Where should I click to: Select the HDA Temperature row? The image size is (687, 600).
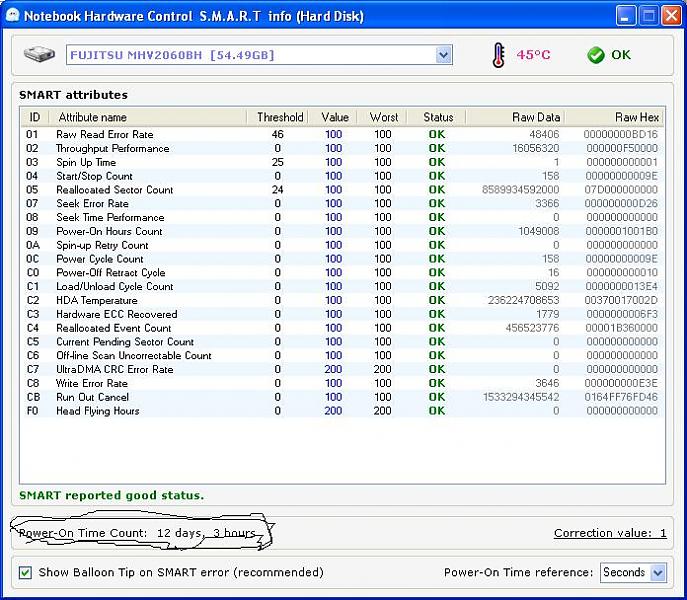click(x=96, y=300)
